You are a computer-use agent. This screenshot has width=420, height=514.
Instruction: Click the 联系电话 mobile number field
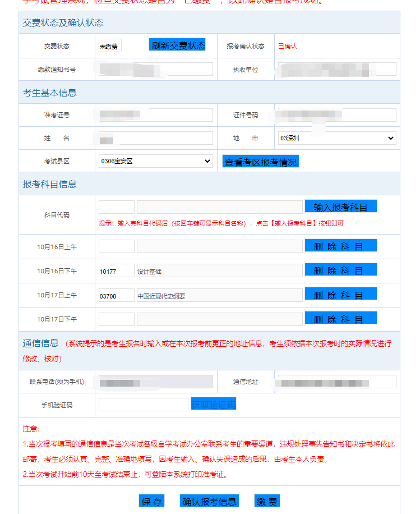click(155, 382)
